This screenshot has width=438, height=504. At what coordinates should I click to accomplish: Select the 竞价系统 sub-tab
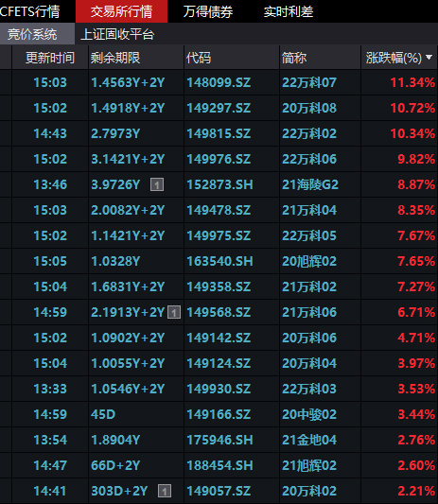[x=32, y=34]
